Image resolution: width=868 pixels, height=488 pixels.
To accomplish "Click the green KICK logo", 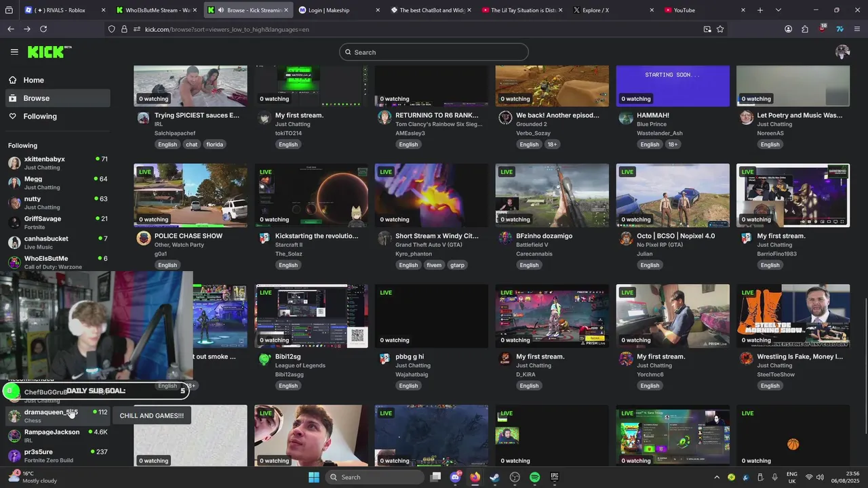I will 49,52.
